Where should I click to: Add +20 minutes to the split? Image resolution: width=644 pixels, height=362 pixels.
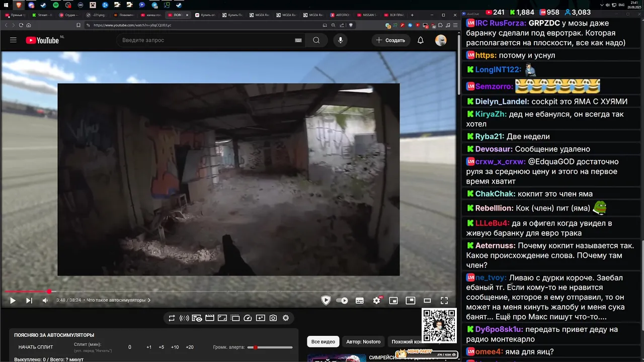(190, 347)
